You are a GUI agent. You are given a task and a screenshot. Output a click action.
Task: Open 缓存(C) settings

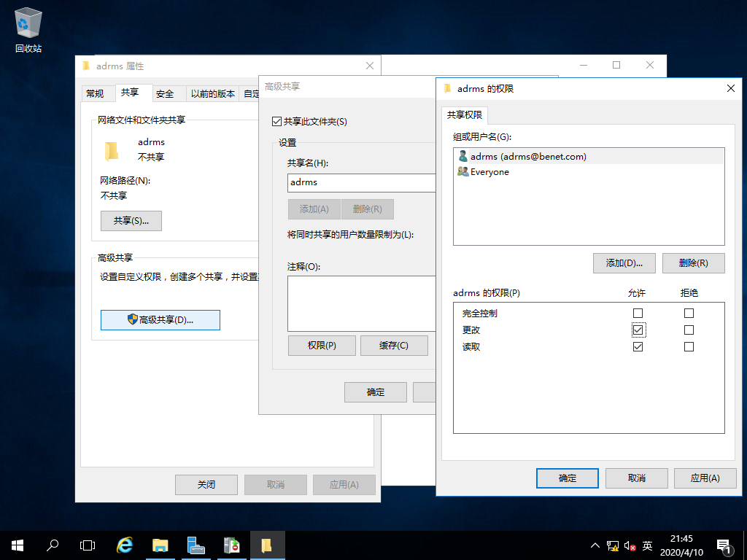coord(394,345)
